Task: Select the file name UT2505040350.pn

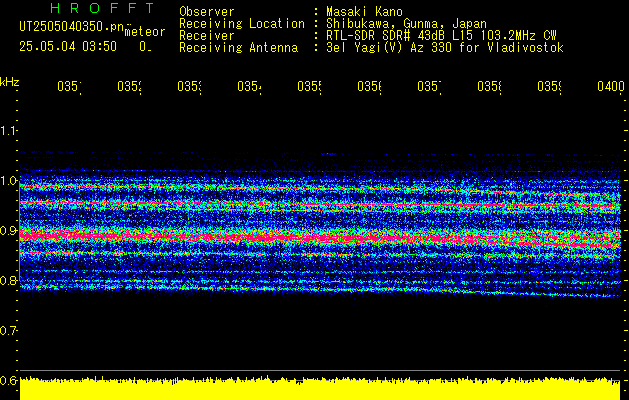Action: (x=72, y=26)
